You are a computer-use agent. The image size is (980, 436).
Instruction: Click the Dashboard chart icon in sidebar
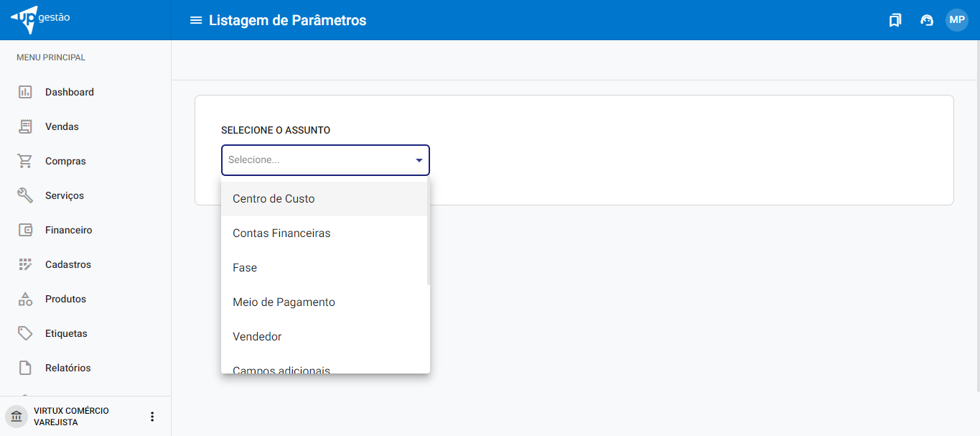click(25, 92)
